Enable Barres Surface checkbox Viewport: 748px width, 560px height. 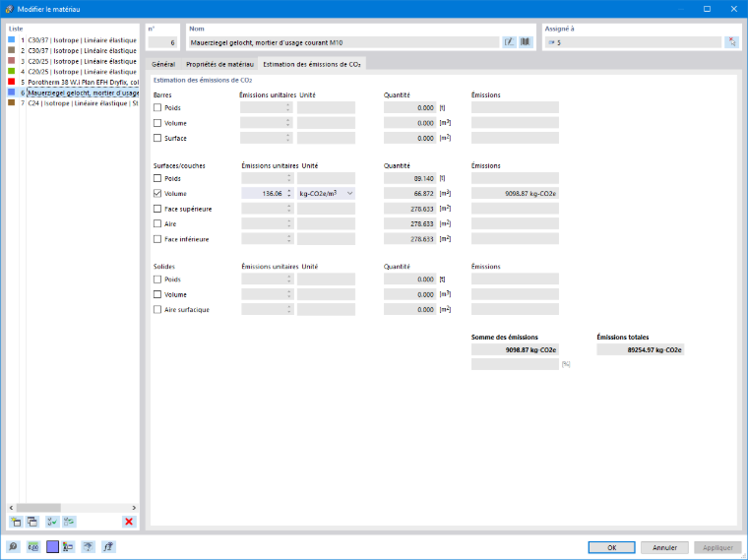[157, 138]
